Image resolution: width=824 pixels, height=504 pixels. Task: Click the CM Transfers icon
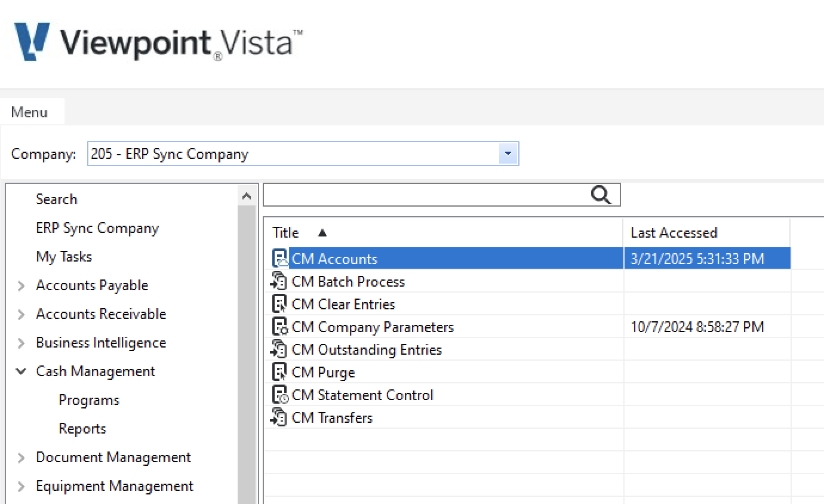279,417
